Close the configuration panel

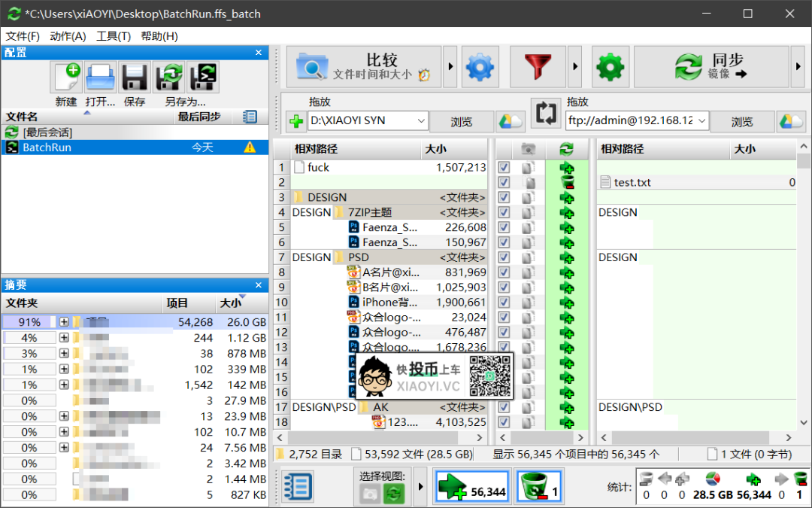[259, 53]
